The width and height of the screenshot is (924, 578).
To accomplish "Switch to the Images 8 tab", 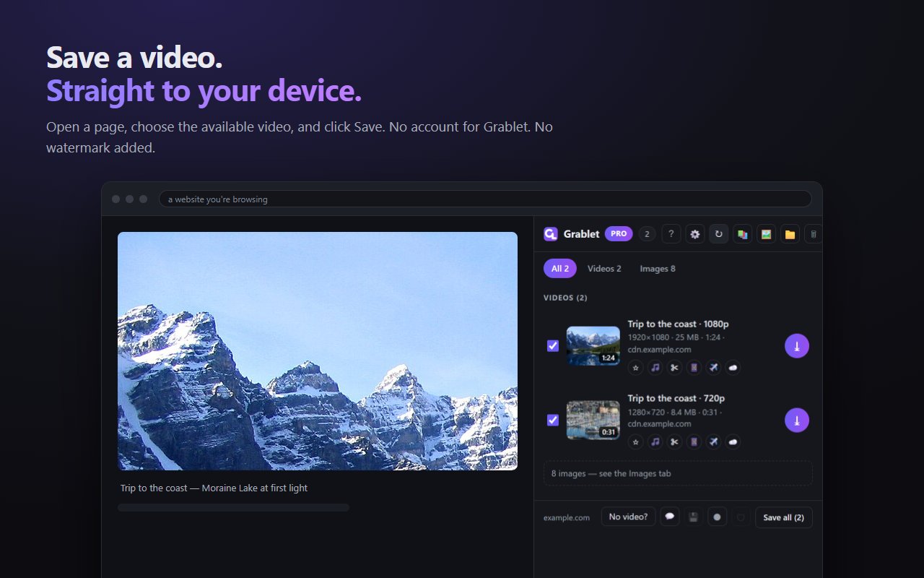I will [658, 268].
